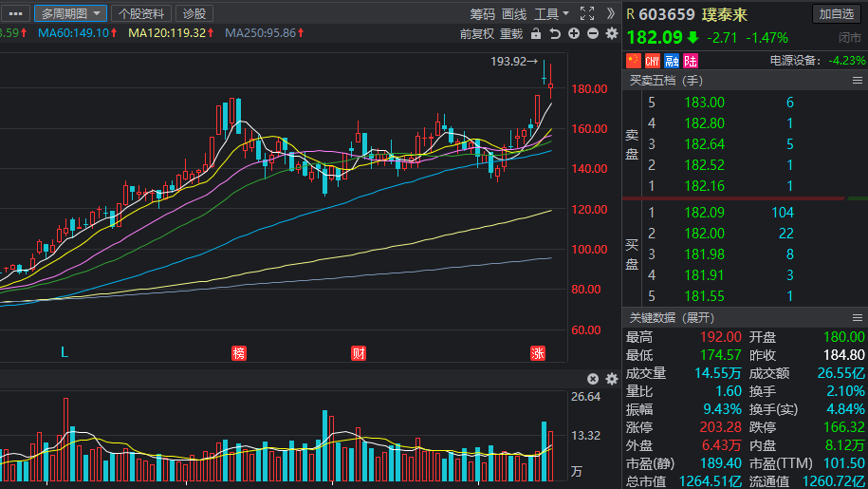Open chart settings gear in top toolbar
868x489 pixels.
coord(611,34)
